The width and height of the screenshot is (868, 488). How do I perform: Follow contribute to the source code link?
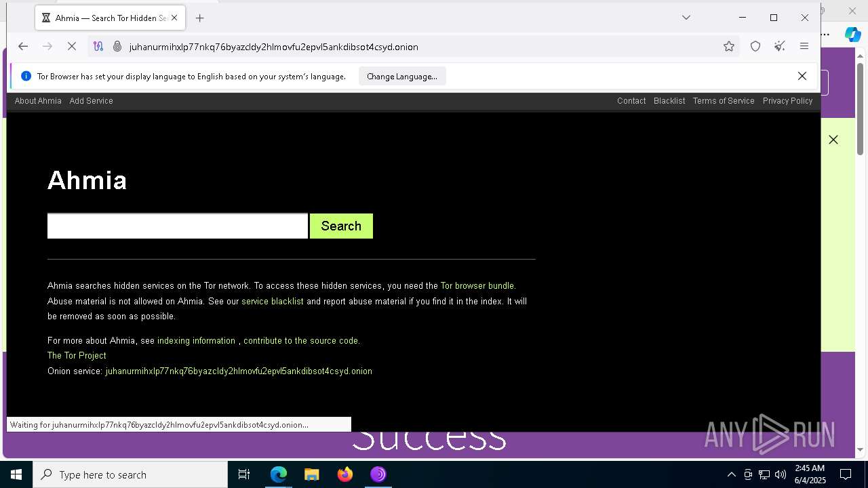tap(300, 341)
